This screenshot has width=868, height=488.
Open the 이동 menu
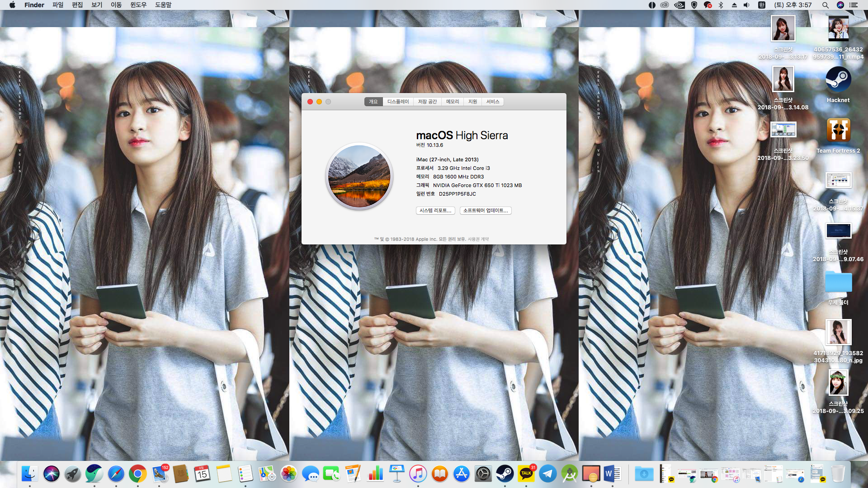[116, 5]
